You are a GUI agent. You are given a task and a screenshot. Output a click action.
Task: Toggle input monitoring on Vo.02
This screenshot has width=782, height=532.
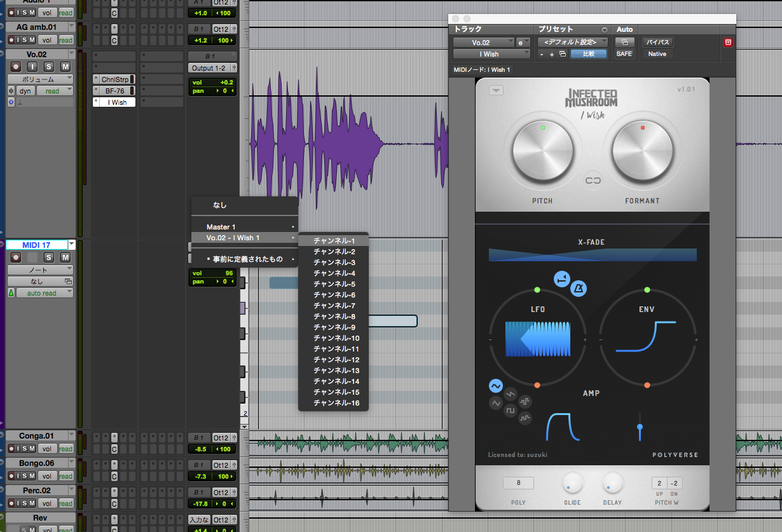[32, 67]
